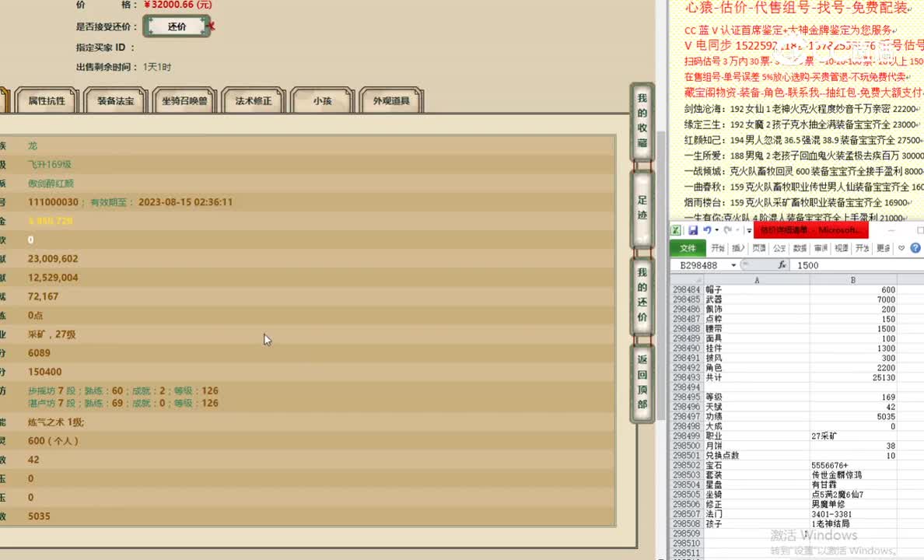Open the 外观道具 appearance items tab
The image size is (924, 560).
click(x=391, y=101)
